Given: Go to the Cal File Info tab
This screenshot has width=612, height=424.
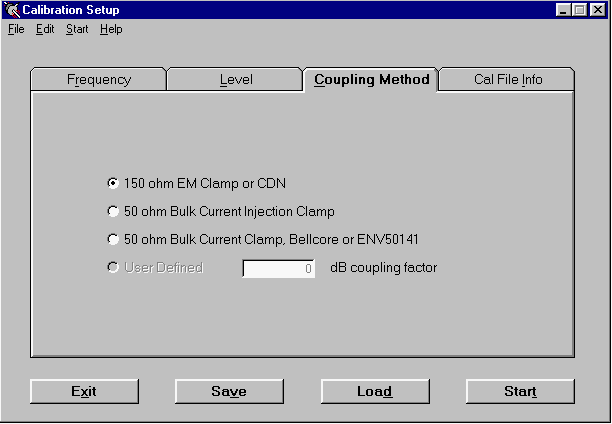Looking at the screenshot, I should 507,80.
